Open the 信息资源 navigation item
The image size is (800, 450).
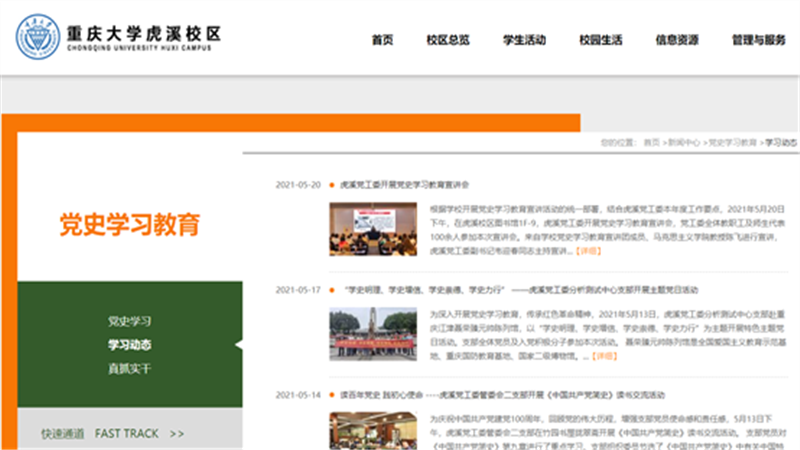(x=677, y=40)
